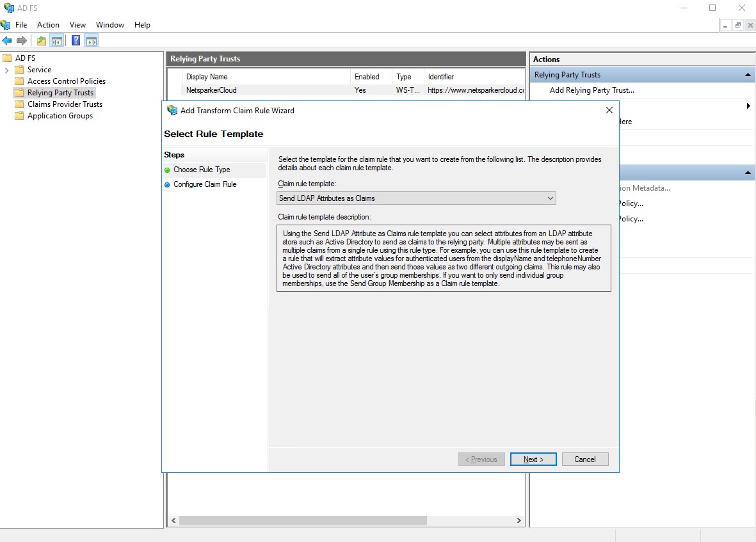Open the Window menu

110,25
